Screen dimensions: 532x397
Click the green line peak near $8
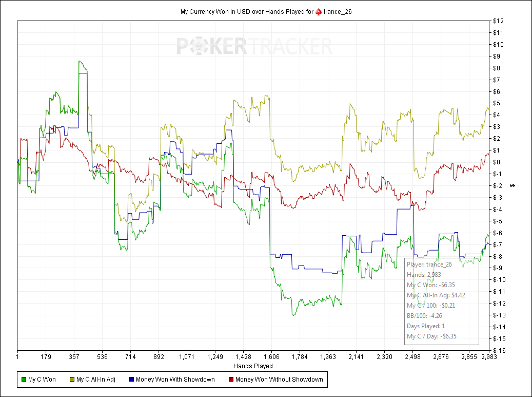79,62
